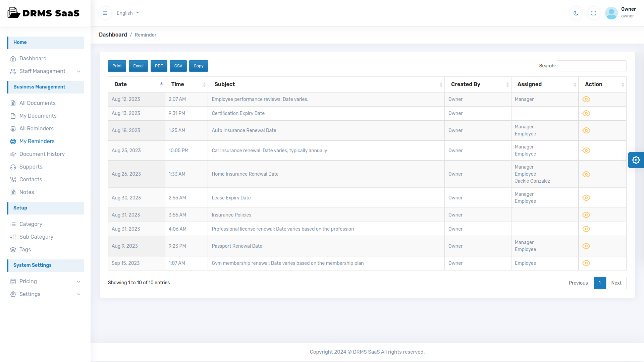Open the All Documents section

point(37,103)
